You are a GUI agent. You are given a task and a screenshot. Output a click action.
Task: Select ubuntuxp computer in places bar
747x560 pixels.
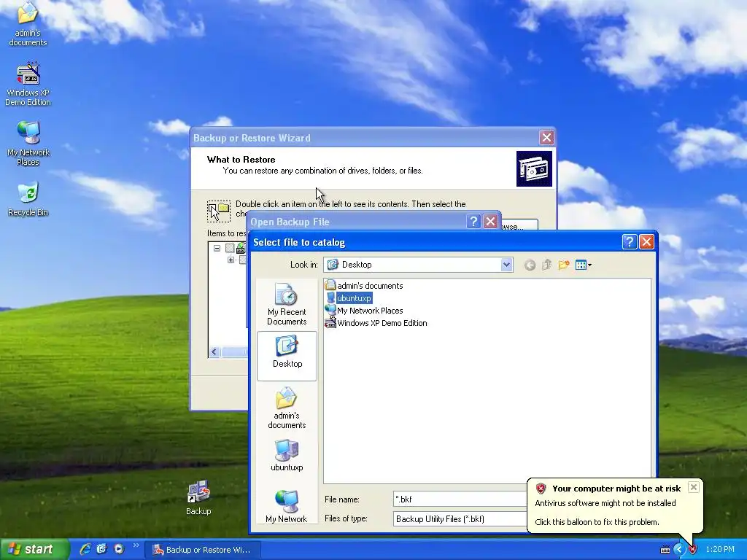click(x=287, y=455)
